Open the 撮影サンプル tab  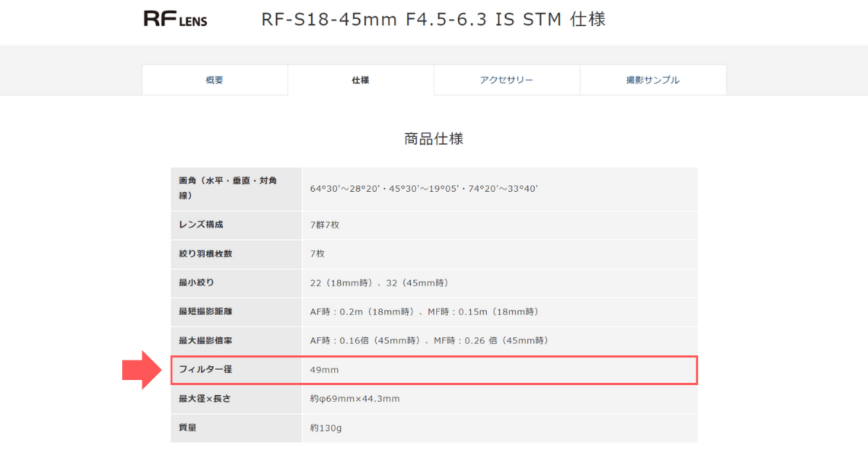pyautogui.click(x=652, y=80)
